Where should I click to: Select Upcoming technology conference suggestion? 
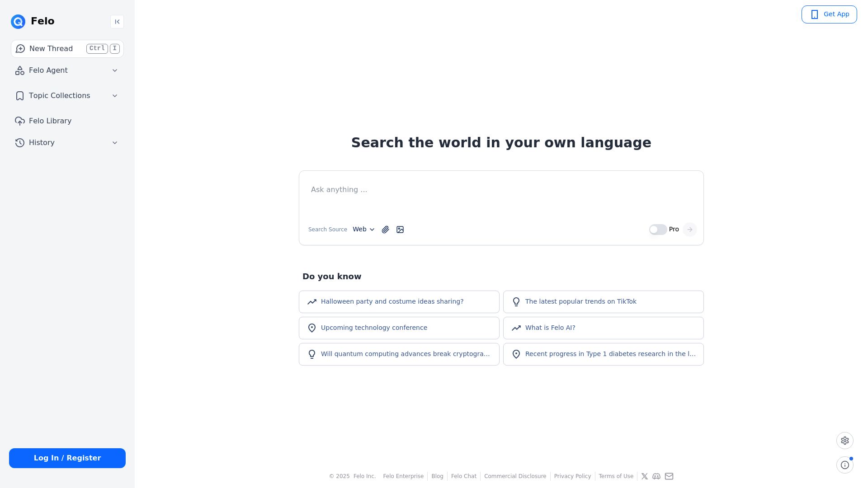(x=399, y=328)
